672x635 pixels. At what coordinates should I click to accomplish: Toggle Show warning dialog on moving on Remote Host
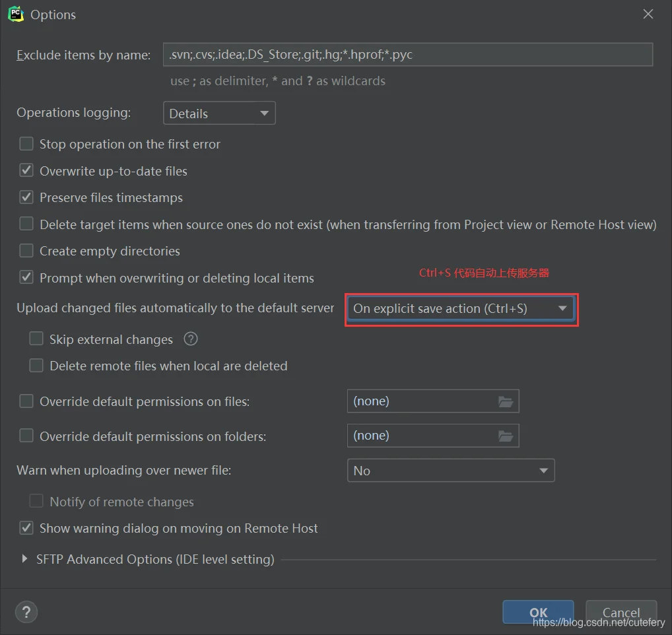pos(26,528)
